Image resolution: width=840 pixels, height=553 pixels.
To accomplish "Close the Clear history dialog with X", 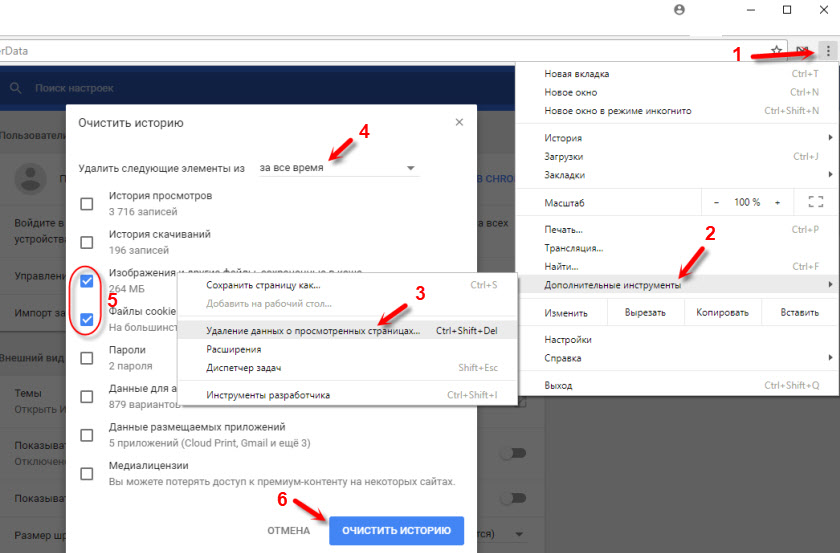I will coord(459,122).
